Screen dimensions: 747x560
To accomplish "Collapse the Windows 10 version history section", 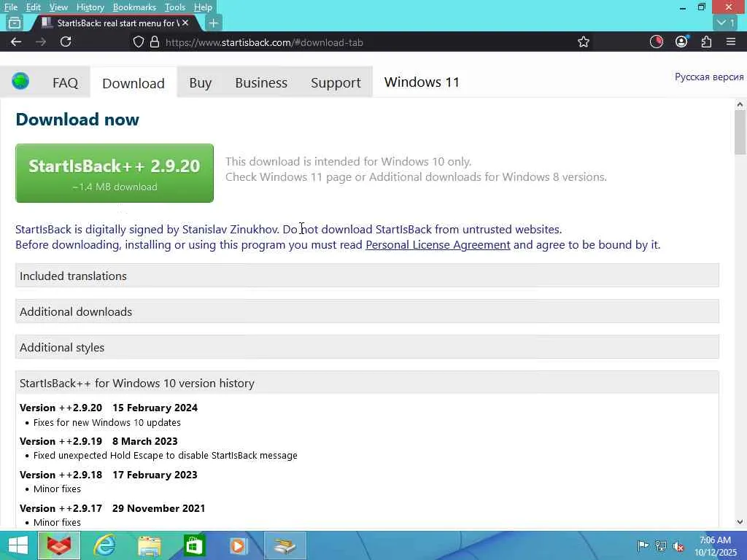I will (367, 383).
